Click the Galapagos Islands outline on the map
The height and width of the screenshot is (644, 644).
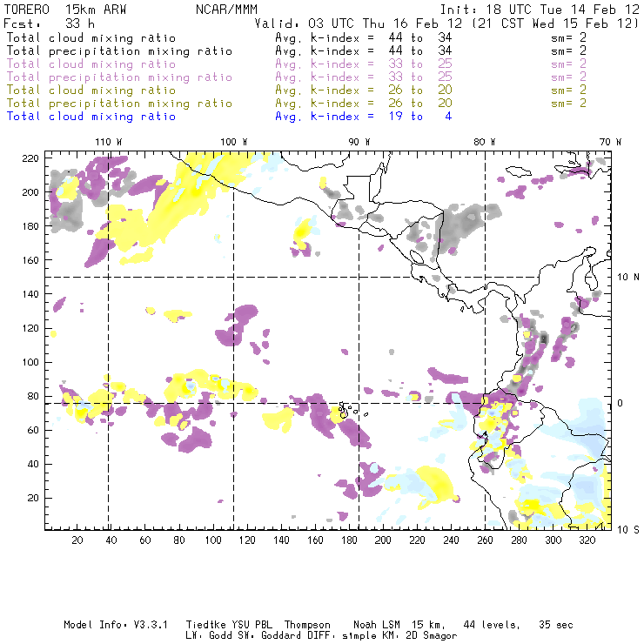point(348,409)
